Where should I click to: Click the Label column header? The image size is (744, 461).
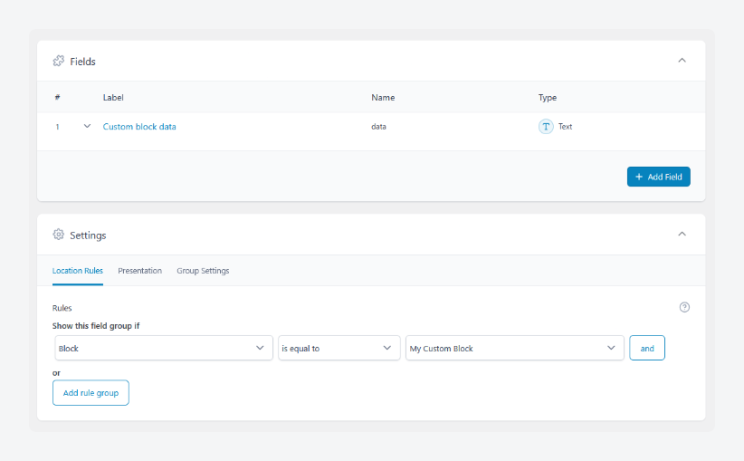[113, 98]
